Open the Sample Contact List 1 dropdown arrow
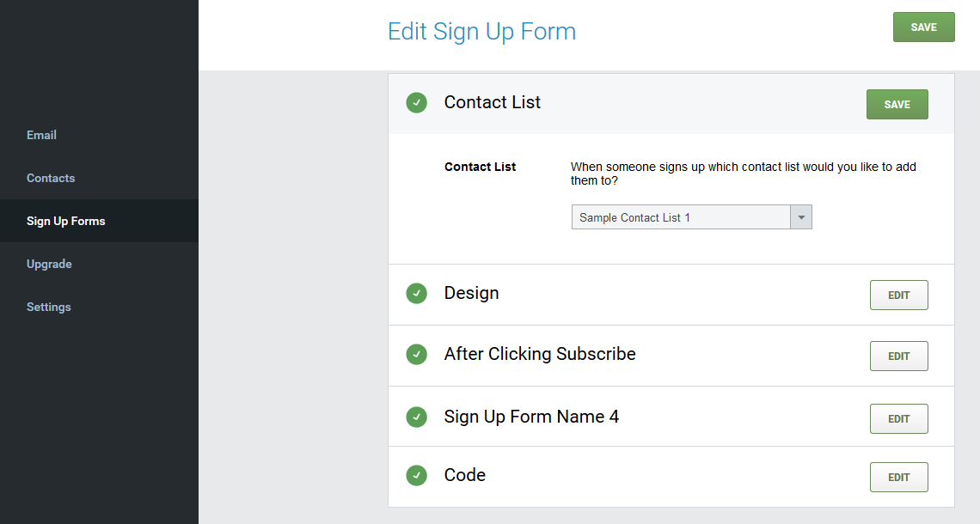The width and height of the screenshot is (980, 524). 801,217
